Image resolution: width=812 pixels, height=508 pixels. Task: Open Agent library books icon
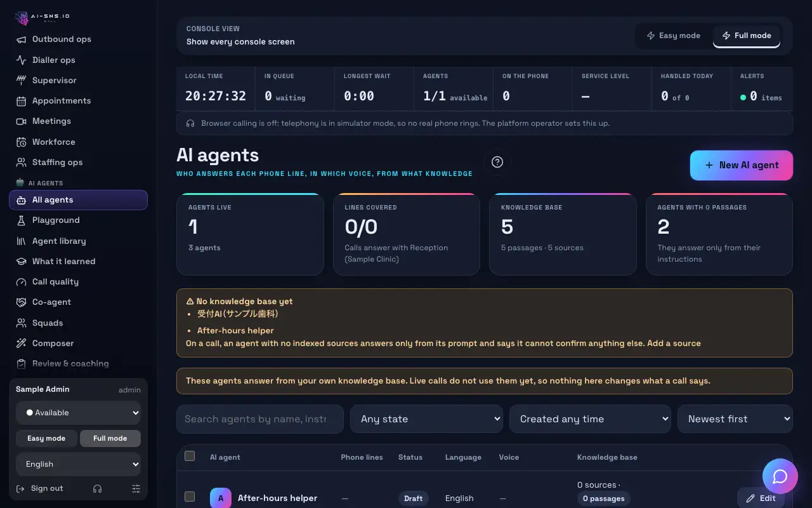coord(21,241)
